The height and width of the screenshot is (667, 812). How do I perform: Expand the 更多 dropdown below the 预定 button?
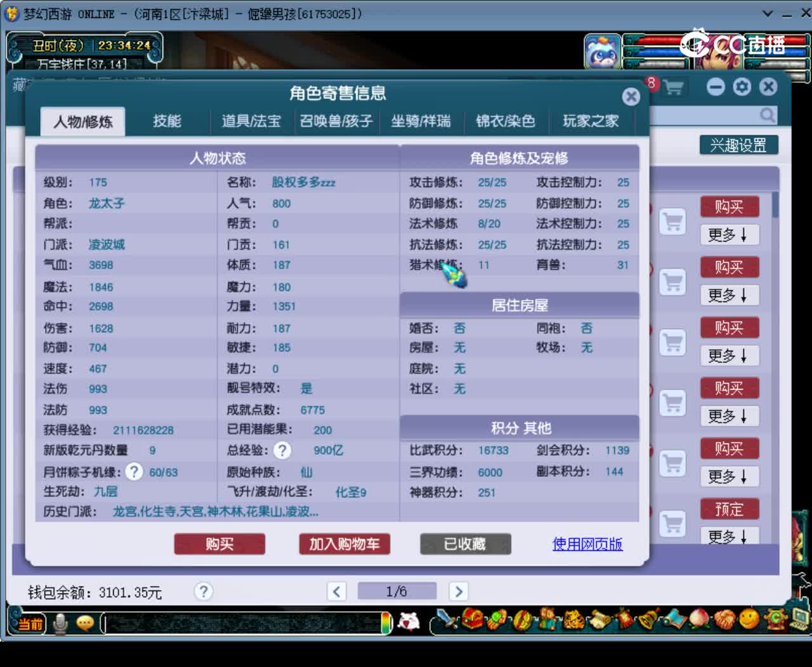729,536
